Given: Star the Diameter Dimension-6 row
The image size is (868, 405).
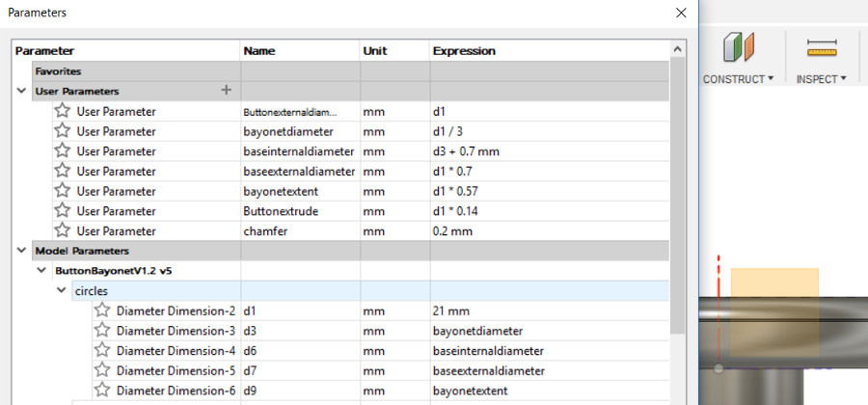Looking at the screenshot, I should click(x=102, y=391).
